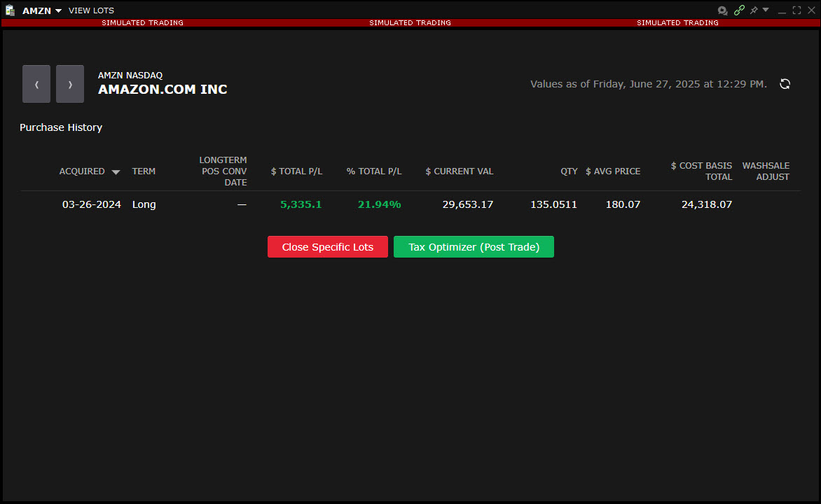Click the TERM column header
The image size is (821, 504).
tap(144, 171)
